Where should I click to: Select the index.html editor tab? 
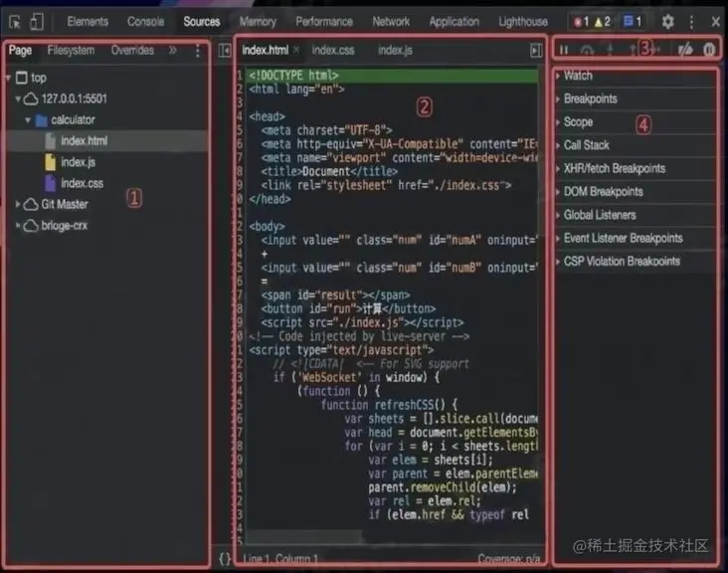click(266, 50)
